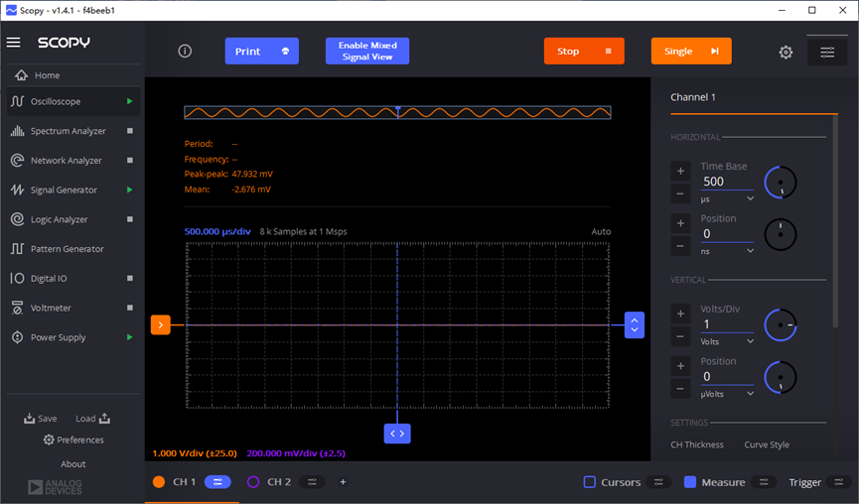Screen dimensions: 859x504
Task: Open CH 2 settings menu icon
Action: 312,482
